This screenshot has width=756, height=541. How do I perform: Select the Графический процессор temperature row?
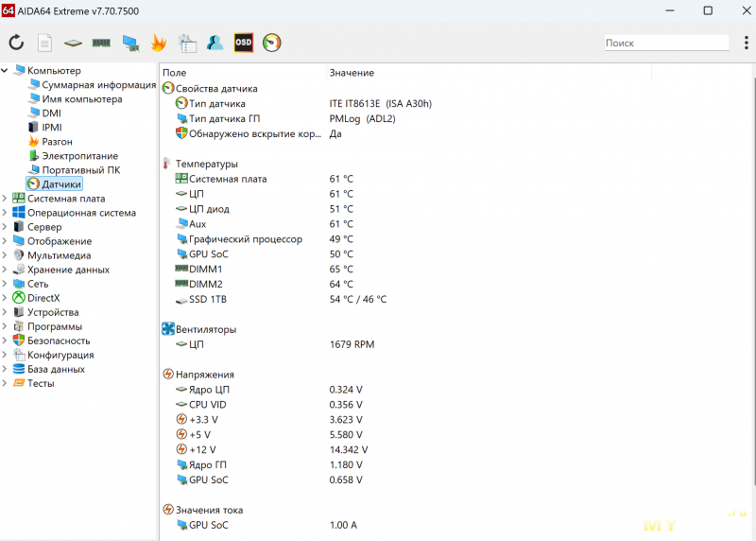(x=265, y=239)
